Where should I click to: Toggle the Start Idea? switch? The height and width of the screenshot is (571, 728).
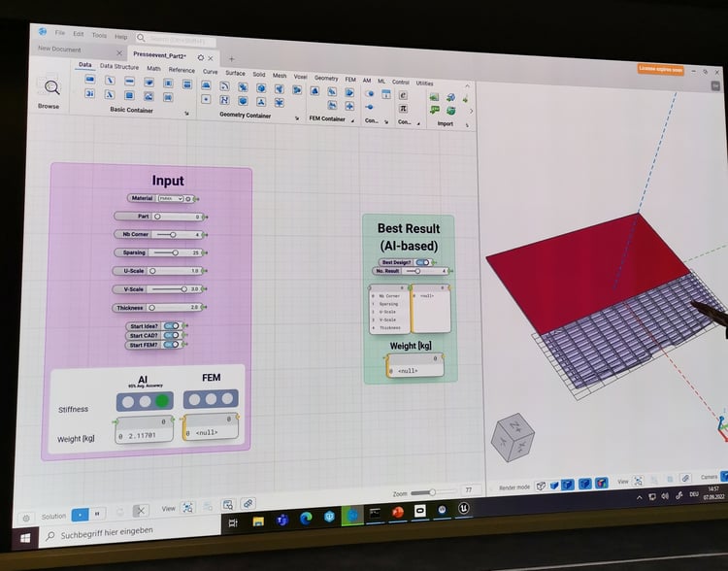tap(171, 326)
